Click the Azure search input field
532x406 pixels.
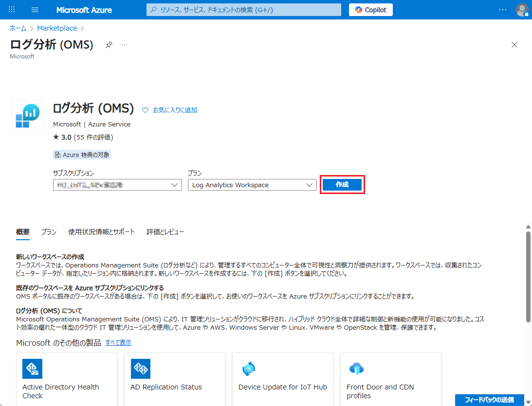tap(243, 10)
